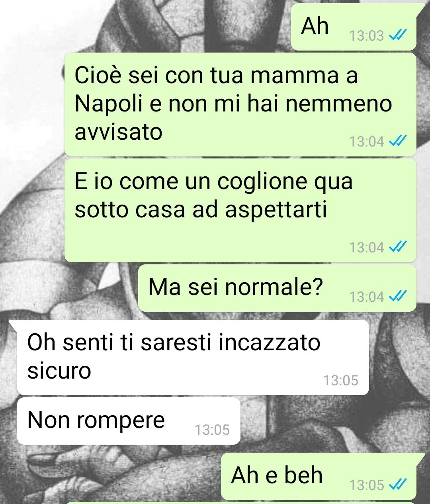Select the 'E io come un coglione' message

tap(240, 210)
